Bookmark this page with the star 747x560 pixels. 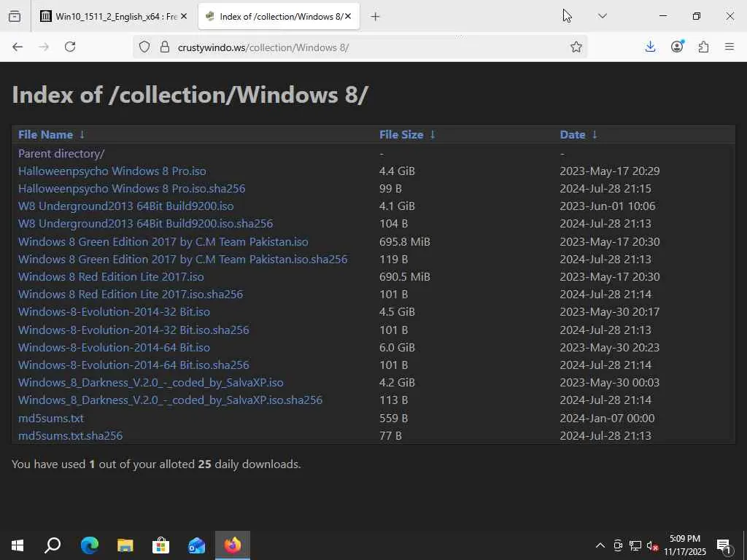tap(576, 47)
